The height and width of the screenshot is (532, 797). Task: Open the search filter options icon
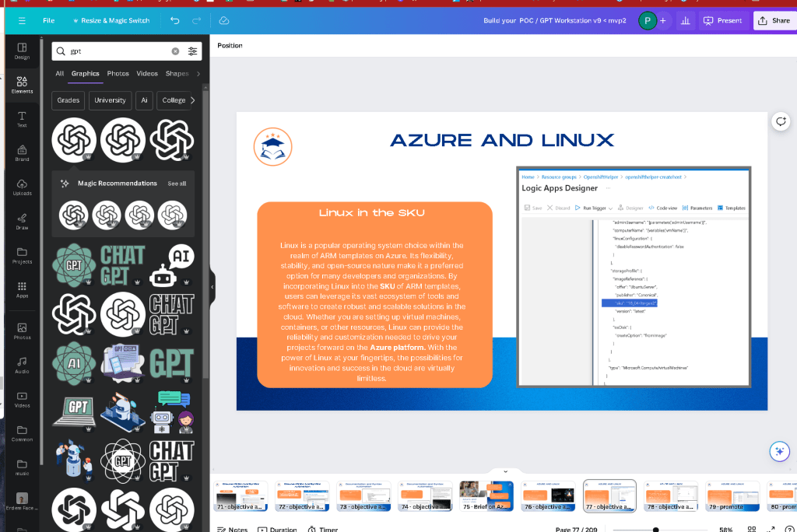coord(193,51)
